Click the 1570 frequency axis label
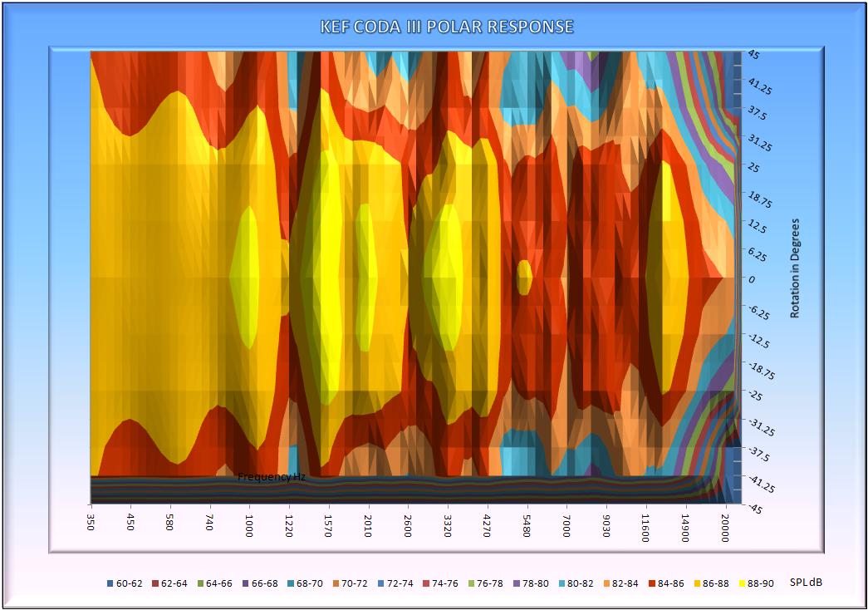This screenshot has width=868, height=610. [329, 524]
